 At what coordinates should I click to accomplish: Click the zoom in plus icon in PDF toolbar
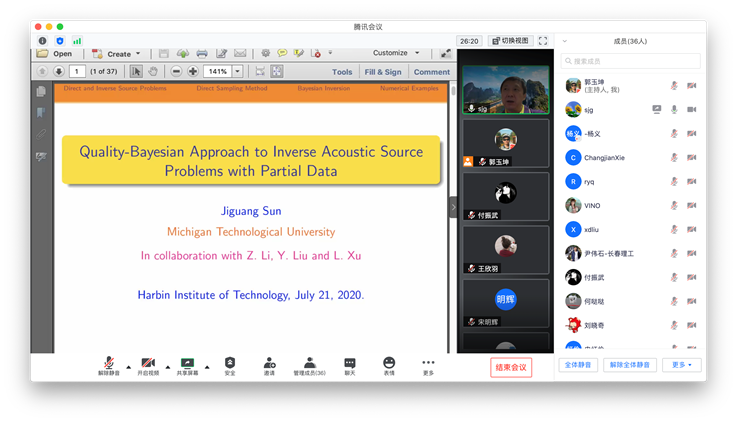point(193,72)
